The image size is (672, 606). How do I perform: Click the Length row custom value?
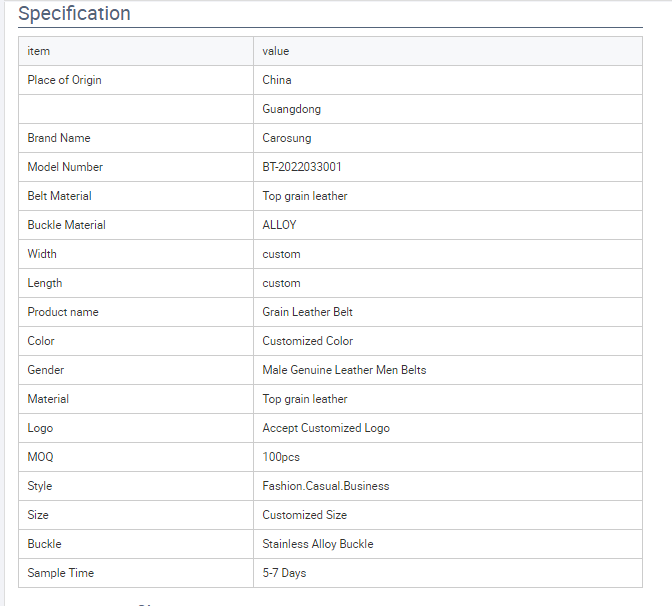[x=281, y=283]
